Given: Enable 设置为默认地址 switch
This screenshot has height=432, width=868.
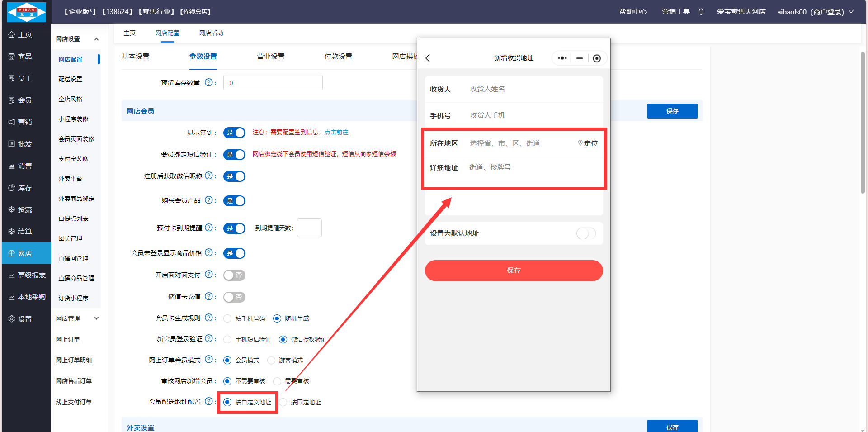Looking at the screenshot, I should [586, 233].
